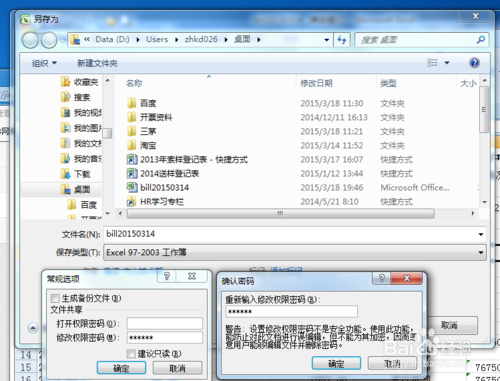Expand the view options dropdown arrow

447,63
